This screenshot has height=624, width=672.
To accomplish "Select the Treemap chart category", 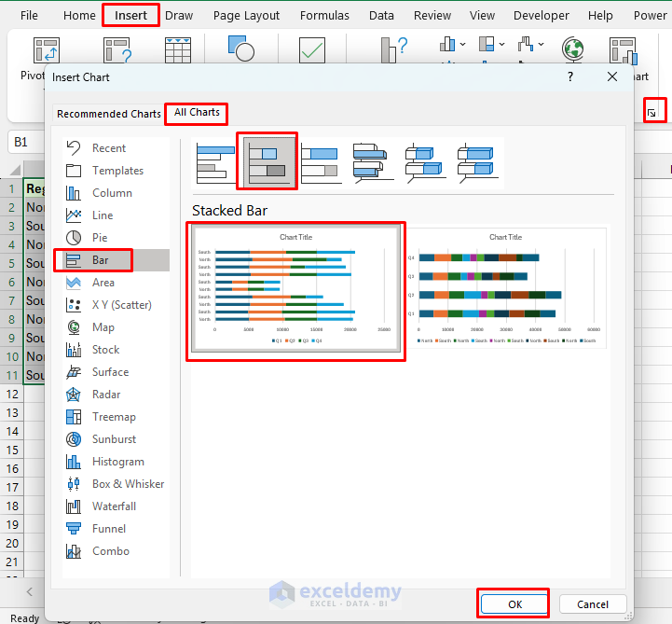I will [116, 417].
